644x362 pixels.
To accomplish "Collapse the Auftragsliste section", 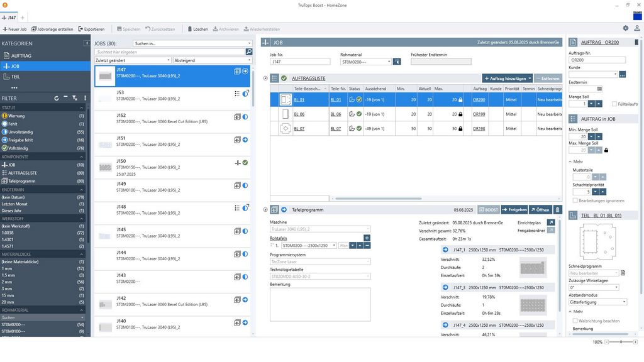I will [x=265, y=78].
